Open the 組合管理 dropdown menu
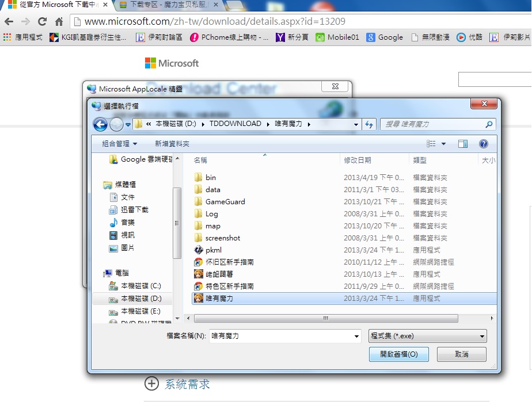 point(120,144)
